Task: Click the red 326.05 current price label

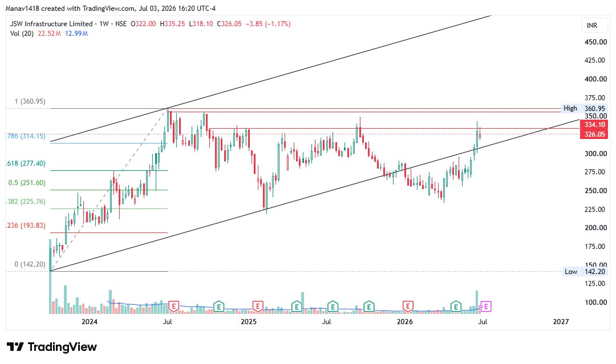Action: pyautogui.click(x=594, y=134)
